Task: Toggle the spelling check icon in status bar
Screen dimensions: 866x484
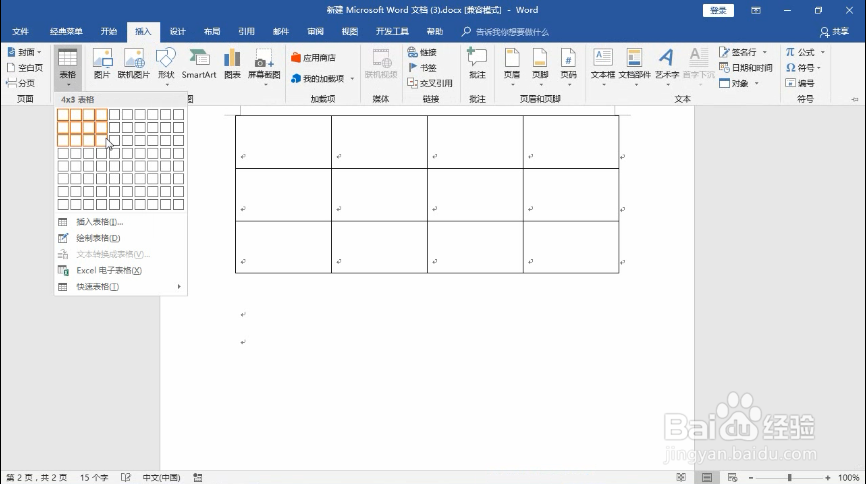Action: pos(126,477)
